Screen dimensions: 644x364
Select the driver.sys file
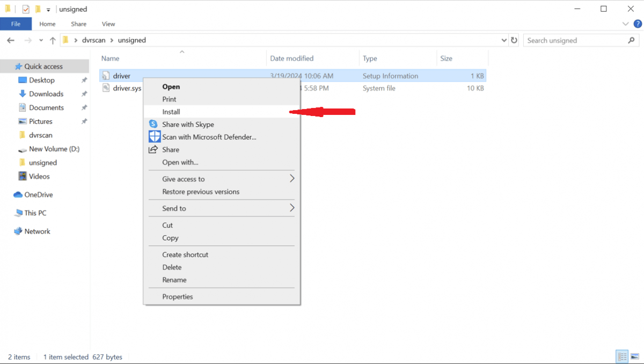121,88
